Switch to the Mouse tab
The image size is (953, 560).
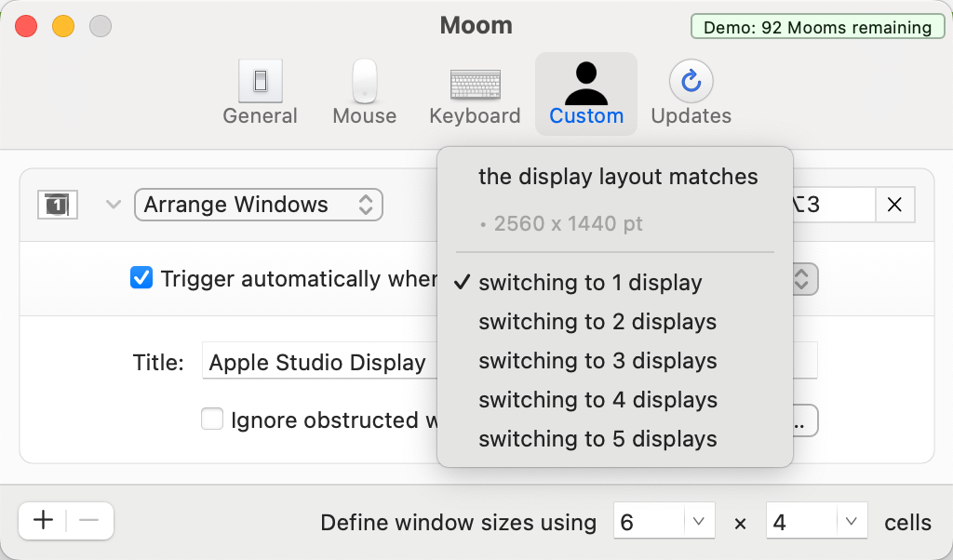click(x=365, y=94)
